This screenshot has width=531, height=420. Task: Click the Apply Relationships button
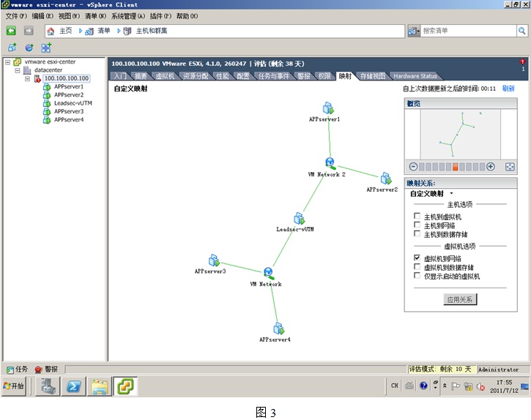point(460,299)
